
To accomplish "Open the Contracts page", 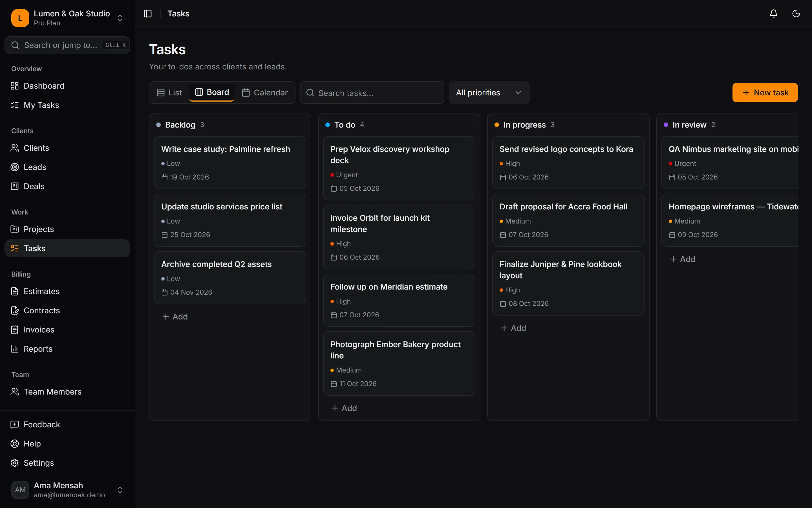I will [67, 310].
